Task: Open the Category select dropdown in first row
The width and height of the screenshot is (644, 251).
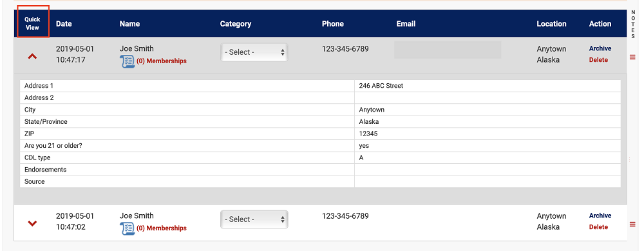Action: pos(254,52)
